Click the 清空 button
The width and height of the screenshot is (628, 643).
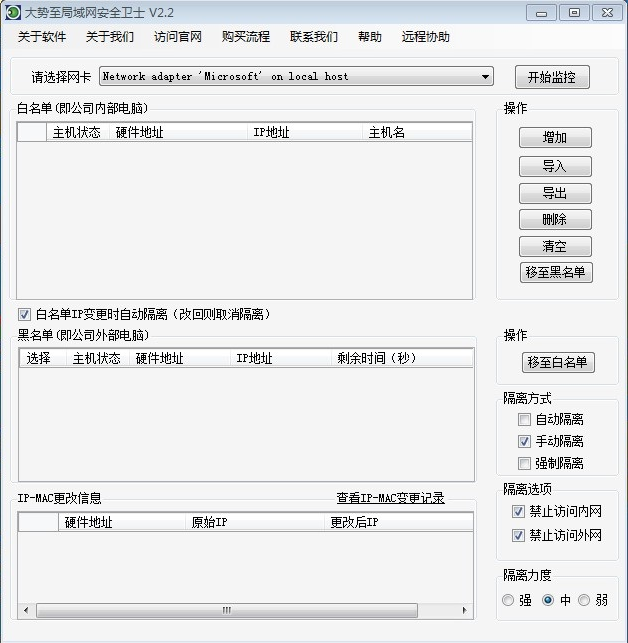click(x=555, y=246)
